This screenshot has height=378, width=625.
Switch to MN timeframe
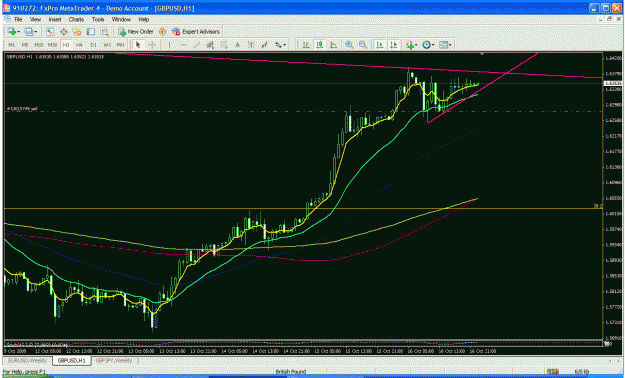click(120, 45)
